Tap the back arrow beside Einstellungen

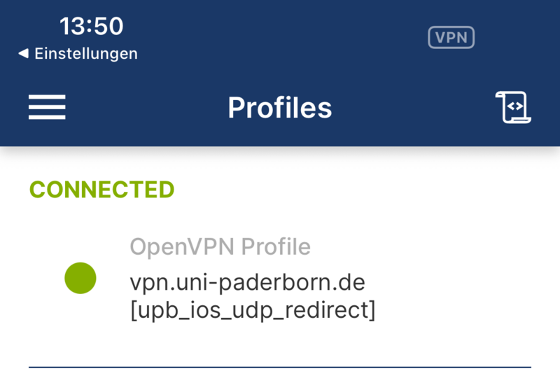[23, 53]
